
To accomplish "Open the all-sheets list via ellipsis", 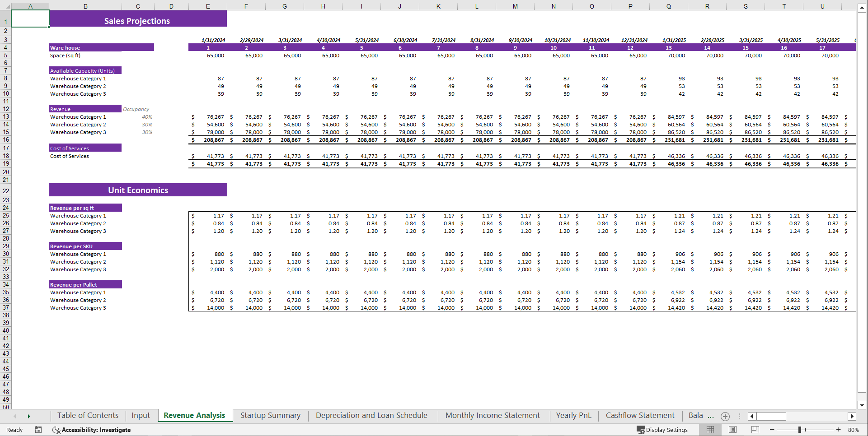I will [x=739, y=416].
